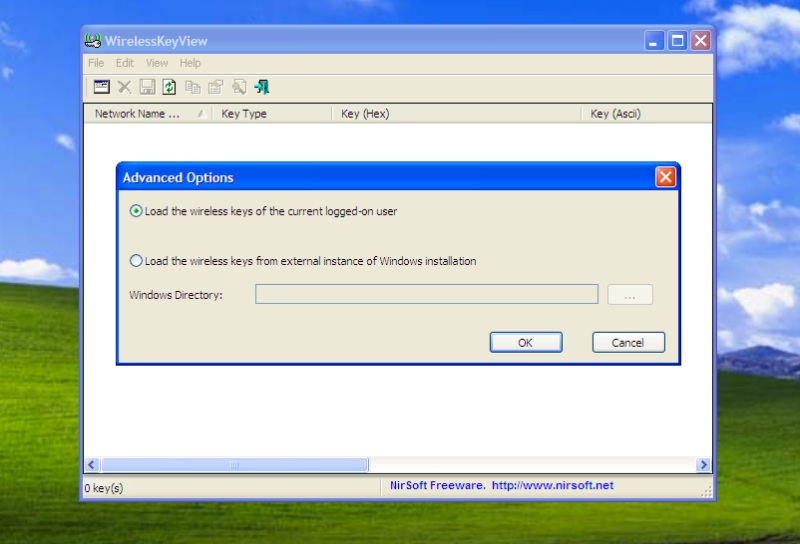Open the View menu
Viewport: 800px width, 544px height.
click(157, 63)
